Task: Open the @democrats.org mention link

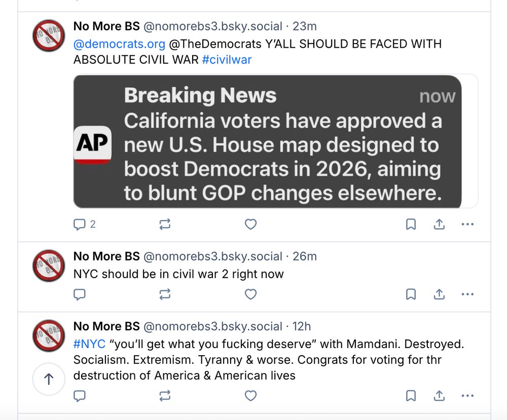Action: point(119,44)
